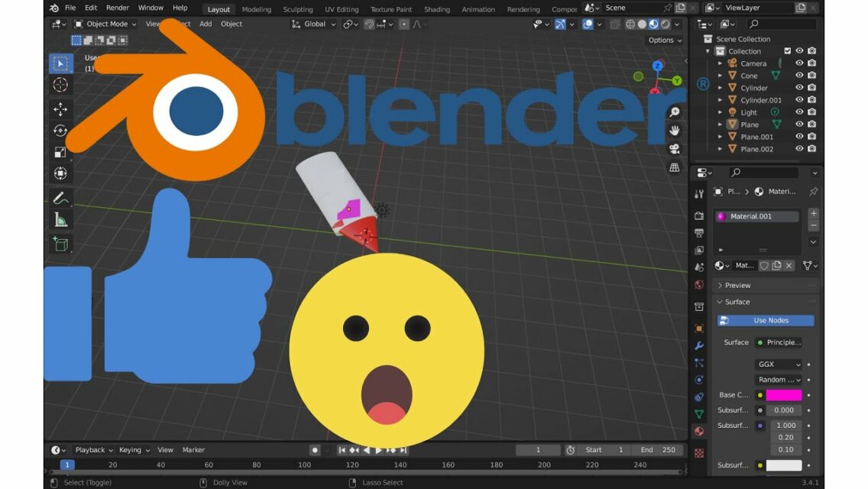
Task: Add a material slot with plus button
Action: pyautogui.click(x=814, y=213)
